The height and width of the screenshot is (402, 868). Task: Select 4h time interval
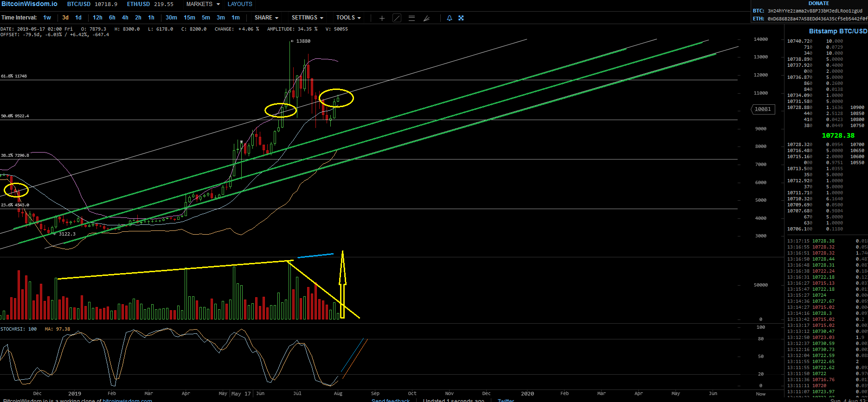[125, 18]
